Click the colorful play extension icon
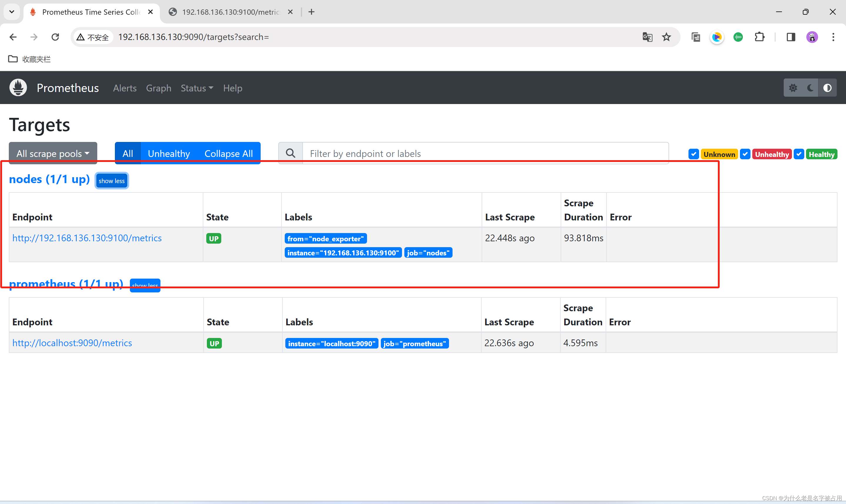Image resolution: width=846 pixels, height=504 pixels. click(717, 37)
